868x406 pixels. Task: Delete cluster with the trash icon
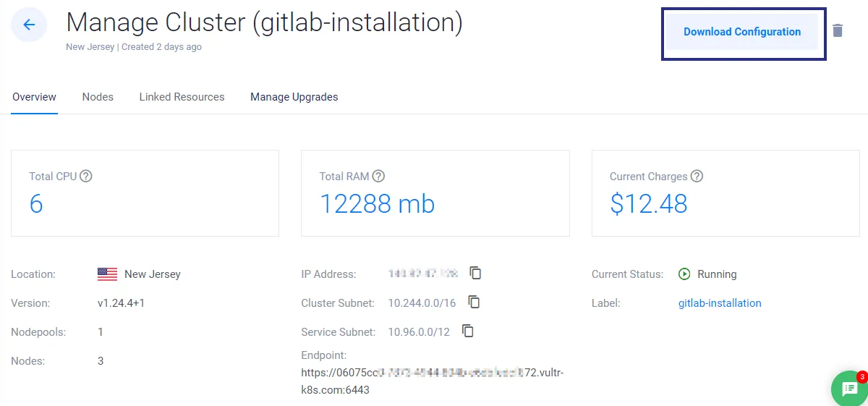tap(838, 30)
